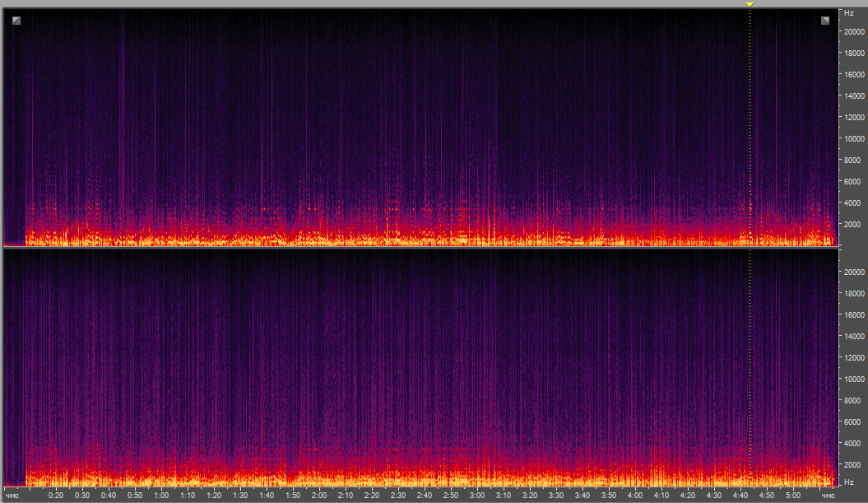Click 8000 on the upper channel frequency scale
Image resolution: width=868 pixels, height=503 pixels.
point(852,160)
